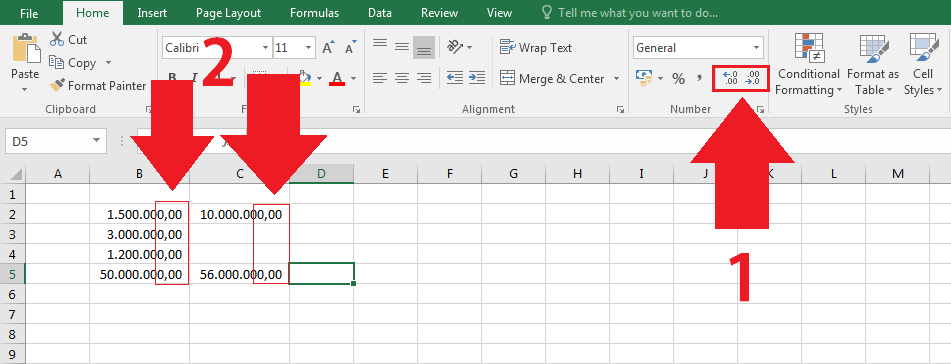Expand the Copy dropdown arrow
The width and height of the screenshot is (951, 364).
pos(109,62)
